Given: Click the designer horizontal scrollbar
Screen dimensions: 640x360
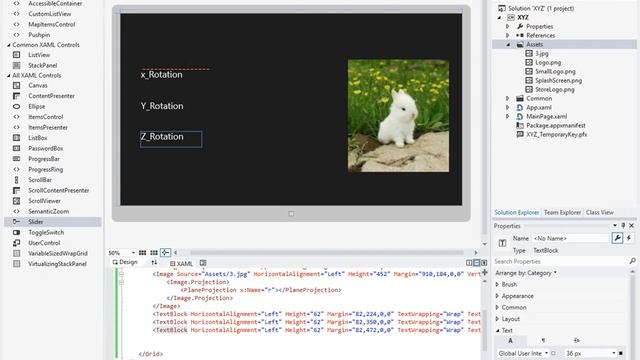Looking at the screenshot, I should [x=326, y=253].
